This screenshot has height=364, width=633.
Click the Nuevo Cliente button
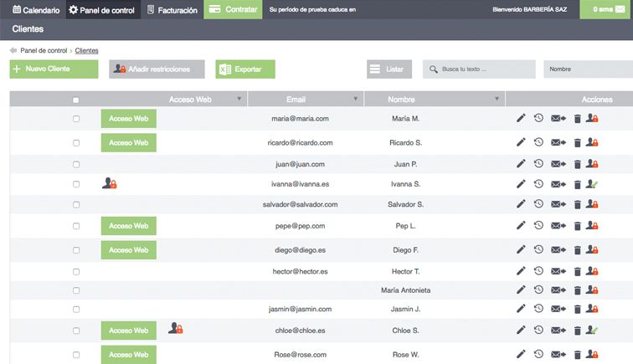point(54,69)
